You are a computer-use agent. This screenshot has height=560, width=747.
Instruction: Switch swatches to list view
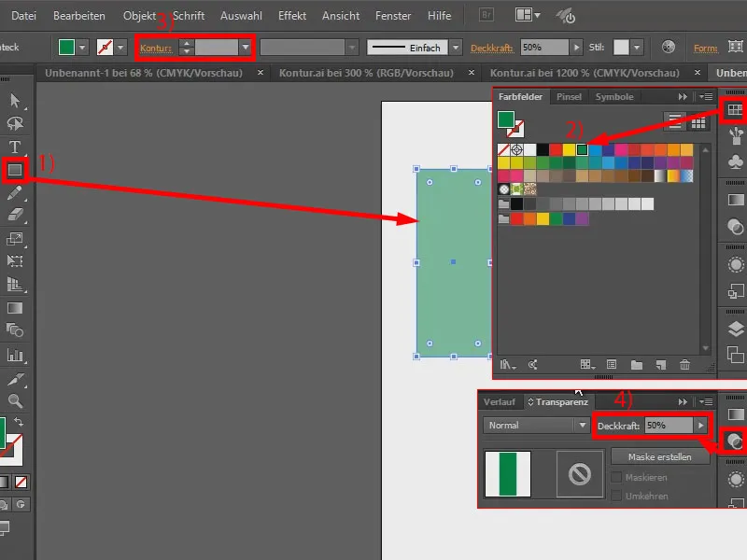click(674, 123)
